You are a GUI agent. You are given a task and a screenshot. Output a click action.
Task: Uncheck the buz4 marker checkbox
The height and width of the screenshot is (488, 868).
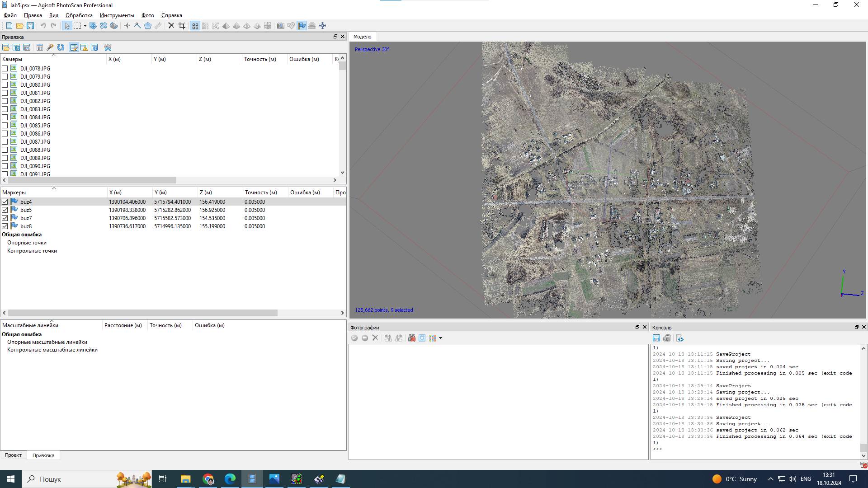5,202
